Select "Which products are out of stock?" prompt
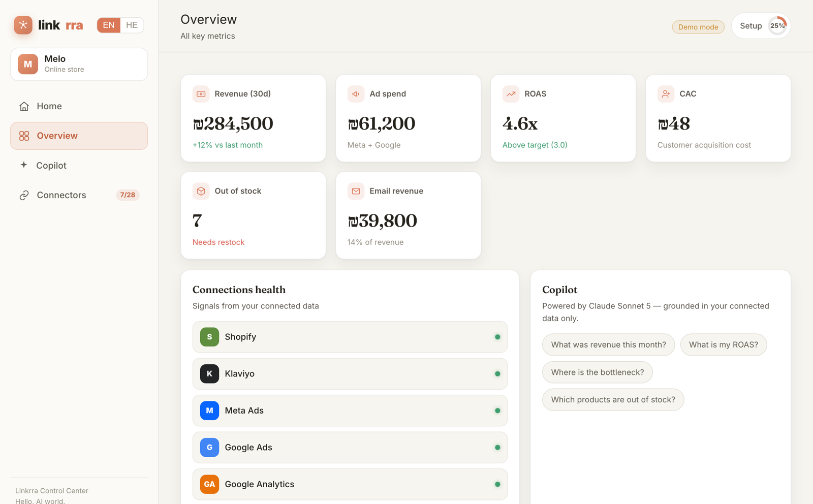The height and width of the screenshot is (504, 813). (613, 400)
